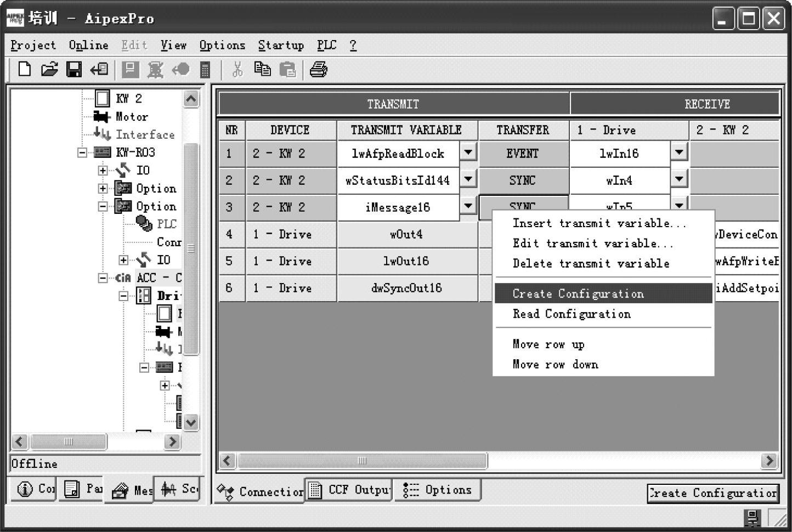Click the Open folder toolbar icon
This screenshot has width=792, height=532.
pos(49,69)
